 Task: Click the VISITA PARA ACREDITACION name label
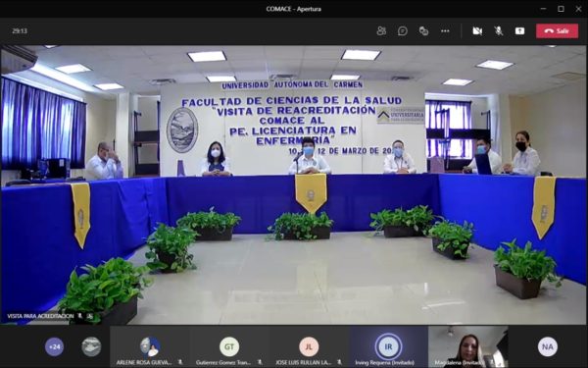click(x=40, y=316)
